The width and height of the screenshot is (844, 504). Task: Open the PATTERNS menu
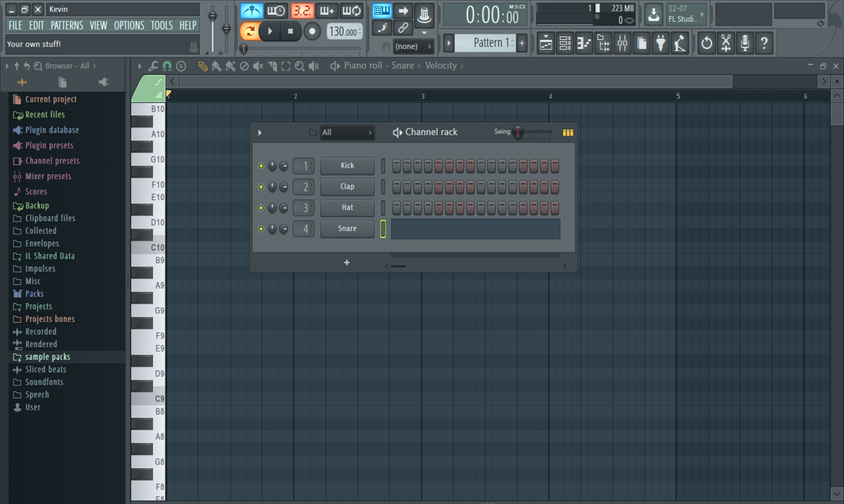coord(67,26)
